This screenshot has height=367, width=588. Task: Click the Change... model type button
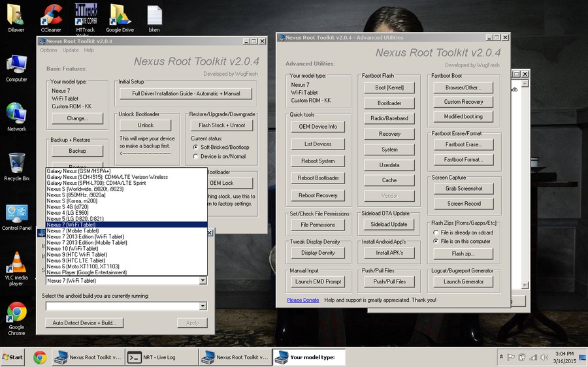point(77,118)
